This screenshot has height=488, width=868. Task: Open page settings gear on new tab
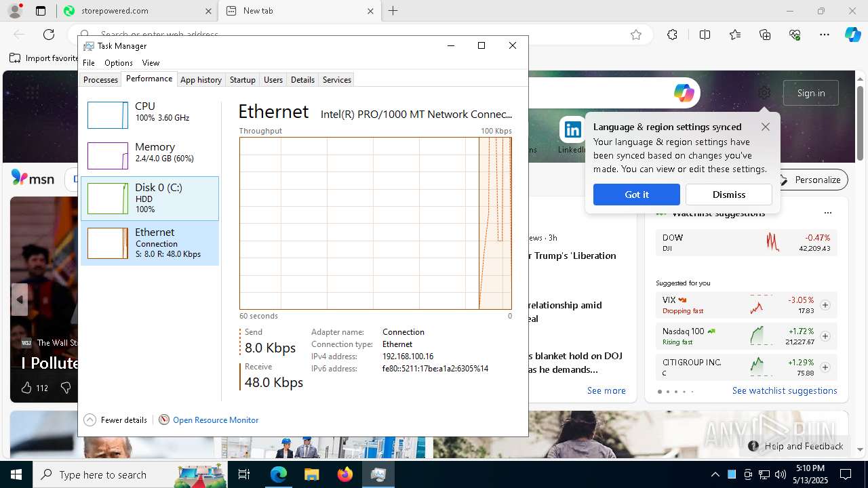click(x=764, y=93)
